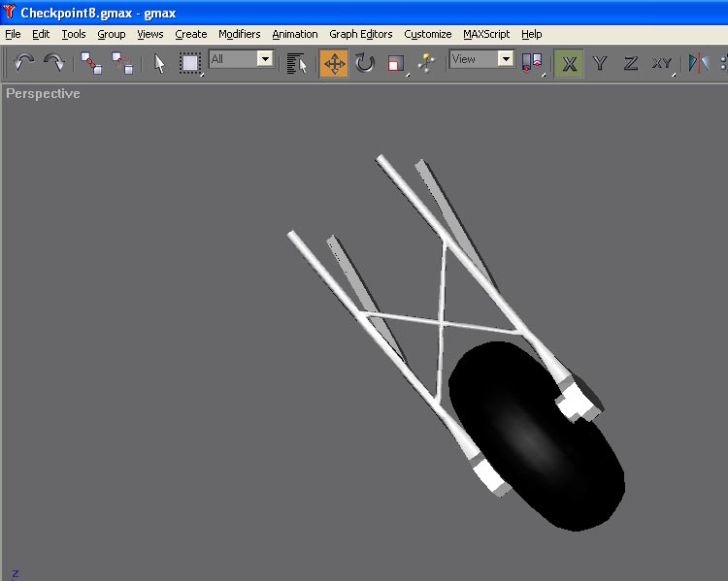
Task: Click the Redo arrow icon
Action: 54,63
